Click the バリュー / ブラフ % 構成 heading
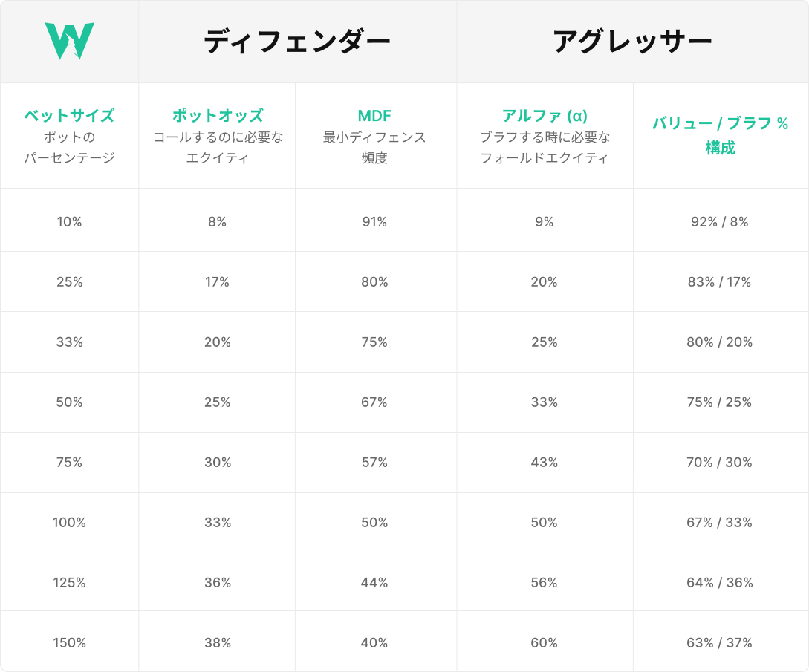The height and width of the screenshot is (672, 809). [x=720, y=135]
